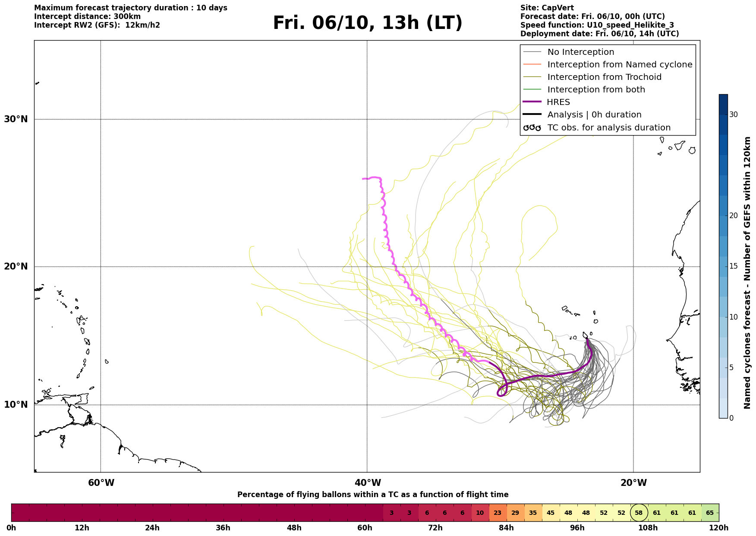Click the cyclone symbols icon in the legend
Screen dimensions: 756x536
pyautogui.click(x=532, y=127)
